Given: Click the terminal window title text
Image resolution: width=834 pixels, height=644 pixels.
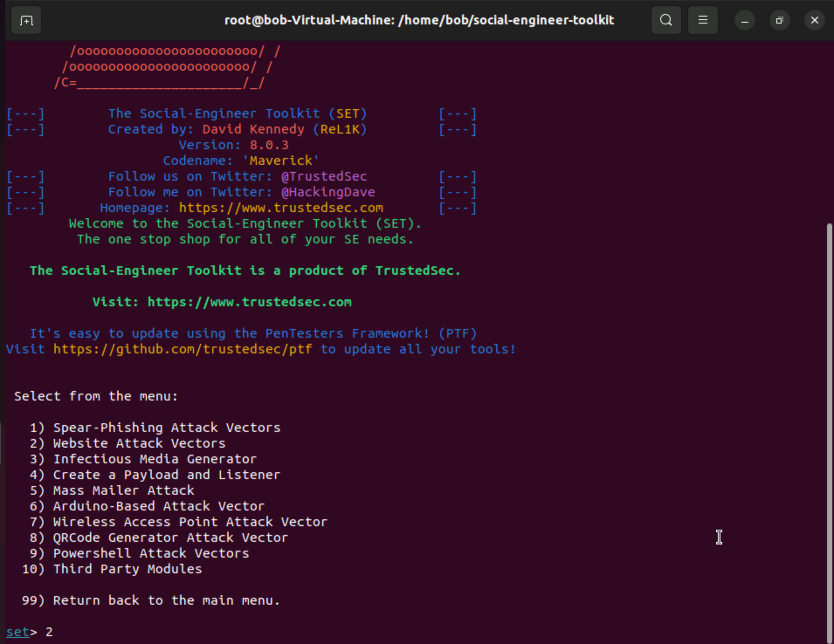Looking at the screenshot, I should (x=419, y=20).
